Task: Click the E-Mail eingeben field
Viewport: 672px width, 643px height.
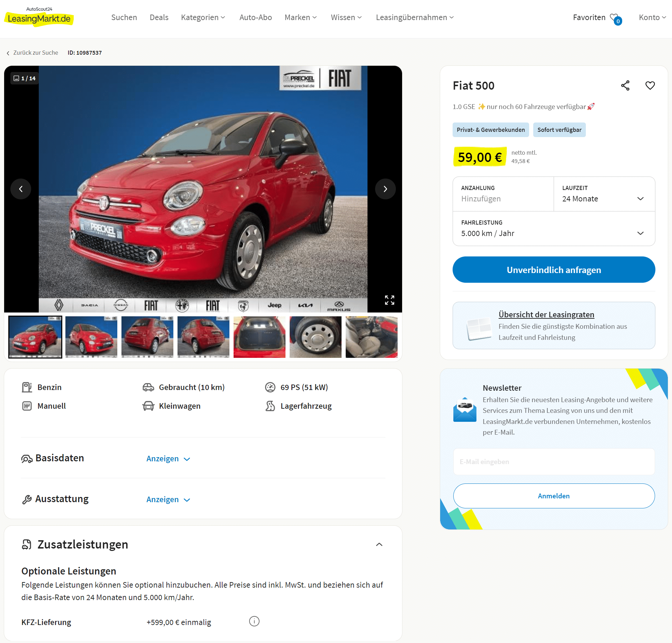Action: pyautogui.click(x=554, y=462)
